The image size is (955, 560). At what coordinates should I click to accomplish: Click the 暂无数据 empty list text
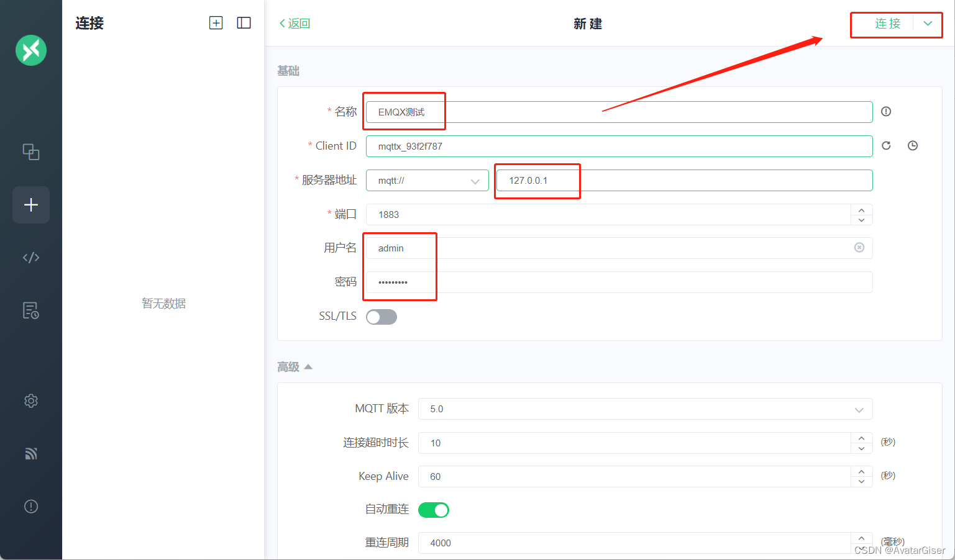click(x=163, y=304)
